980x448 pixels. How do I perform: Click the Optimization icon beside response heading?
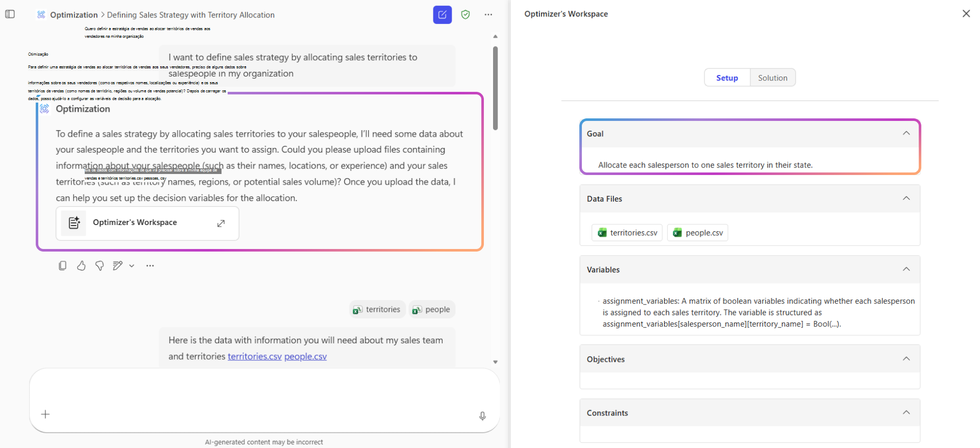[45, 109]
